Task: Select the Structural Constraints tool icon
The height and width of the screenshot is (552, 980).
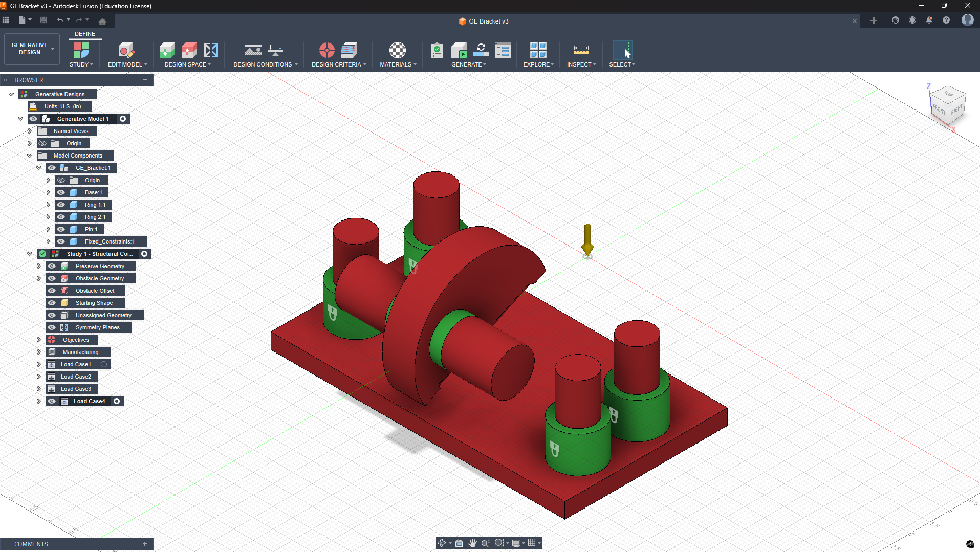Action: [x=253, y=50]
